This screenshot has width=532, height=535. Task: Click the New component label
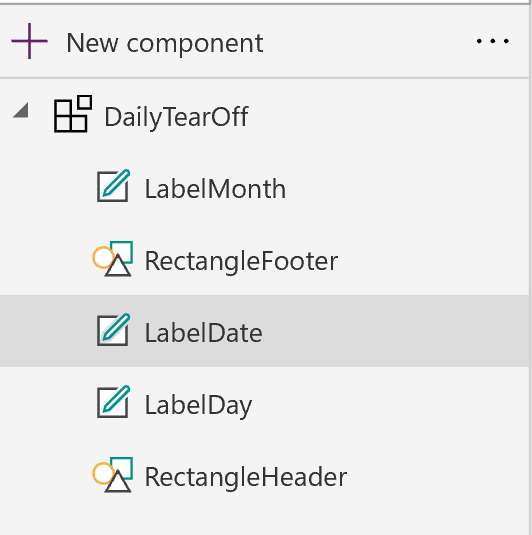point(165,43)
